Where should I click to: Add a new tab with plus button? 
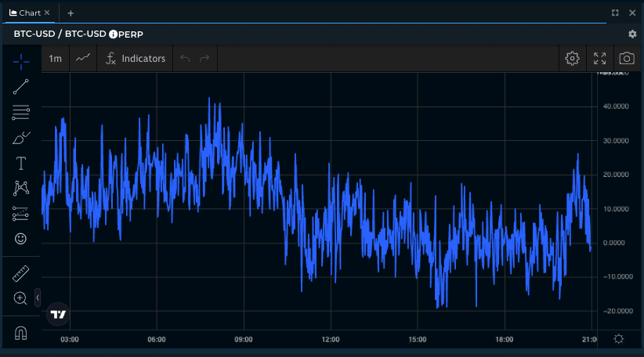[71, 13]
